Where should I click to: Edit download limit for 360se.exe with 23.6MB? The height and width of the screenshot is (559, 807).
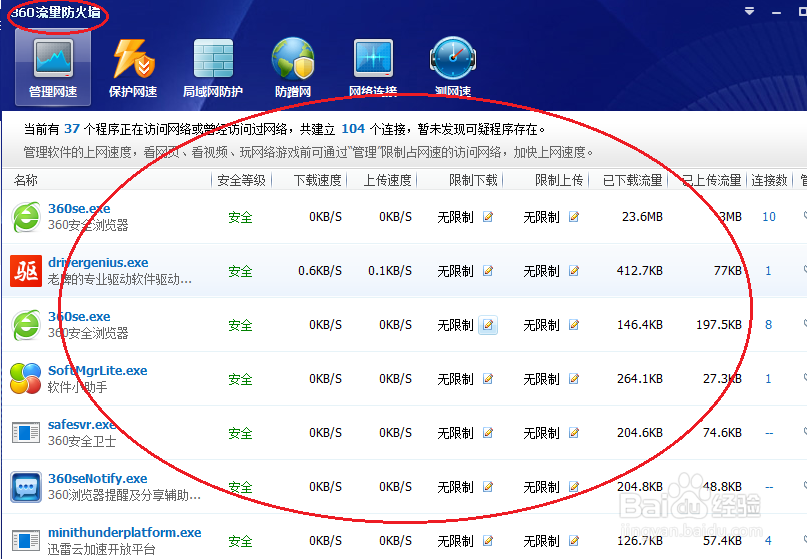(488, 217)
